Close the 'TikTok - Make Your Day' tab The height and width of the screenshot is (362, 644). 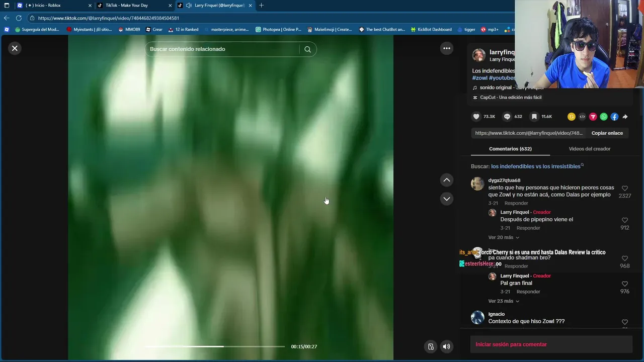coord(170,6)
